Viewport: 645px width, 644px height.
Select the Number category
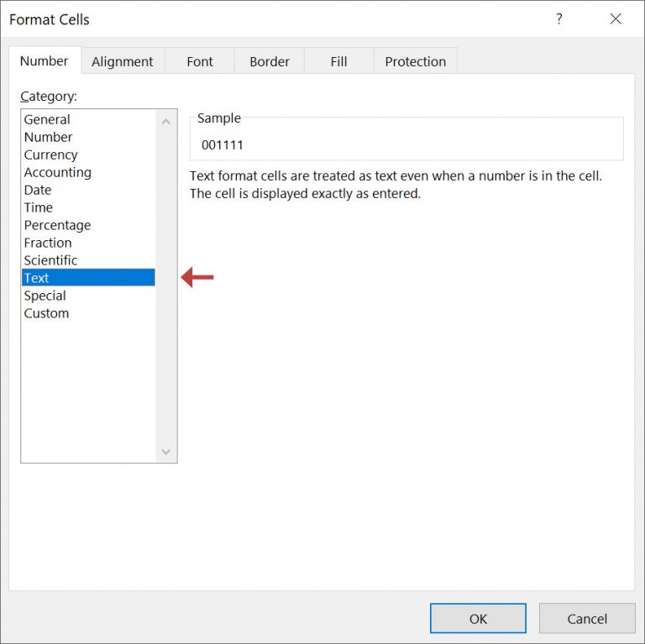48,137
